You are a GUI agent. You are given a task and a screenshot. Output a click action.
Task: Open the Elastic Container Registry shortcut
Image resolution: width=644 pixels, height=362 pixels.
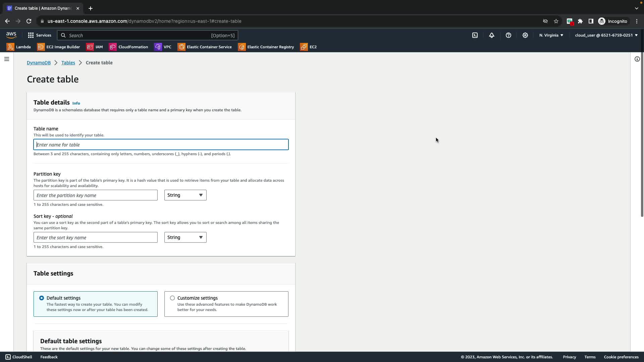[x=266, y=47]
